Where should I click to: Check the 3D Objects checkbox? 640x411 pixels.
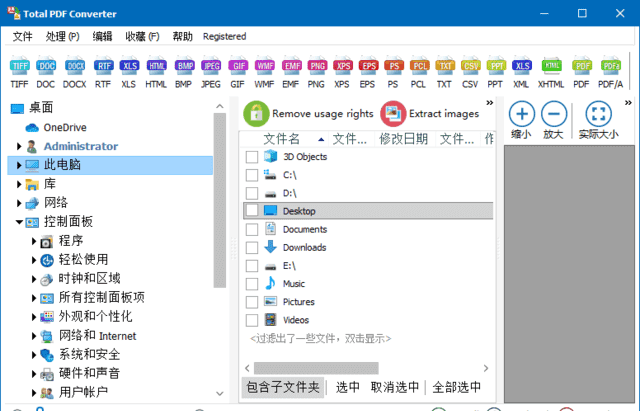point(252,157)
